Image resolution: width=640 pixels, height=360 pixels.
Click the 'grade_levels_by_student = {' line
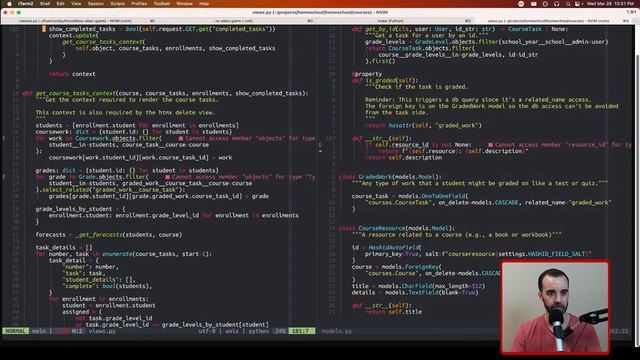tap(80, 209)
